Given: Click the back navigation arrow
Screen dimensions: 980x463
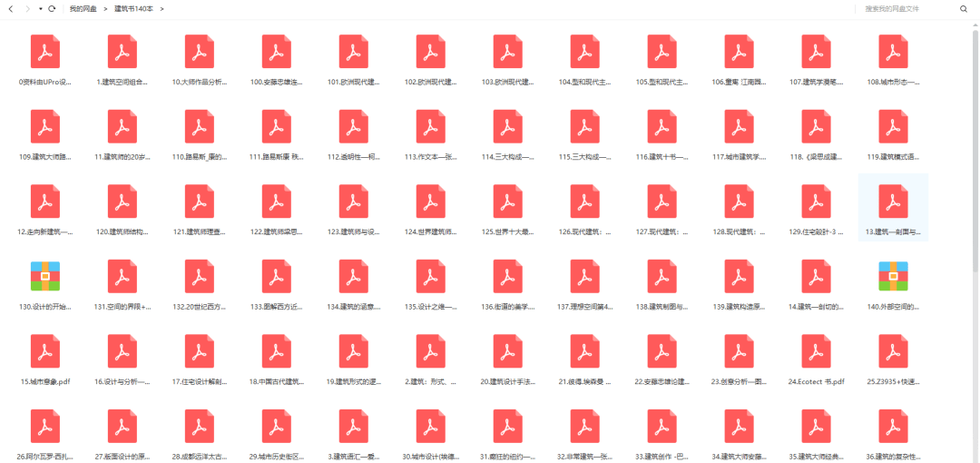Looking at the screenshot, I should 13,8.
